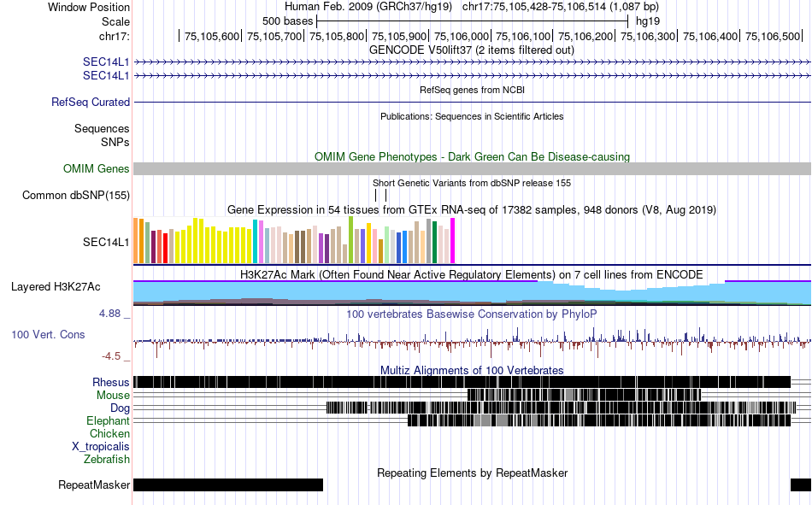Select the gray OMIM Genes bar
Image resolution: width=812 pixels, height=505 pixels.
473,169
